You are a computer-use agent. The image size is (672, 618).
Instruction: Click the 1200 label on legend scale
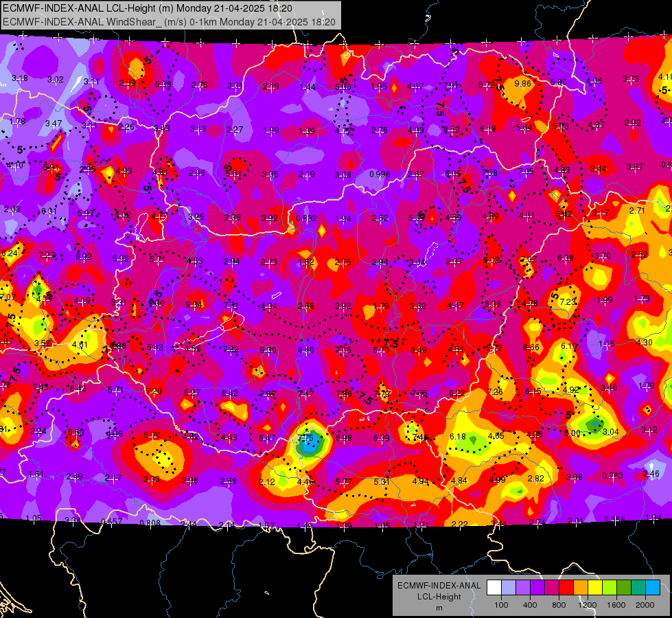[x=587, y=605]
